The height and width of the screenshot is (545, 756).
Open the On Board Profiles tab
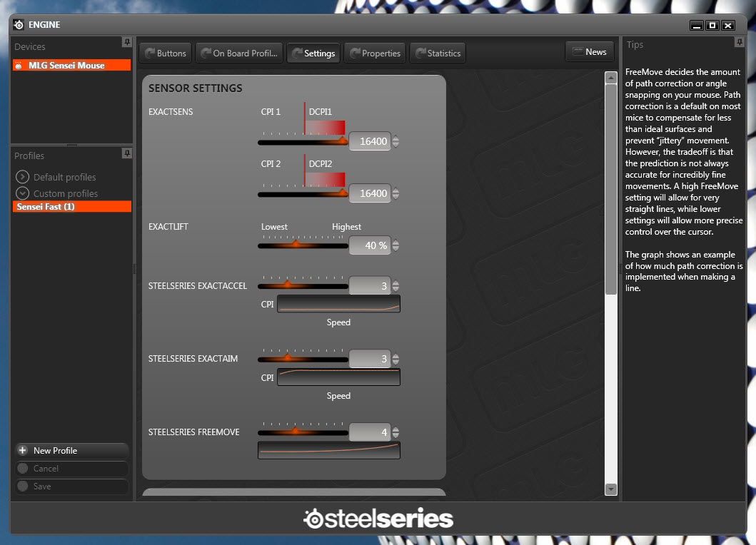pyautogui.click(x=240, y=53)
